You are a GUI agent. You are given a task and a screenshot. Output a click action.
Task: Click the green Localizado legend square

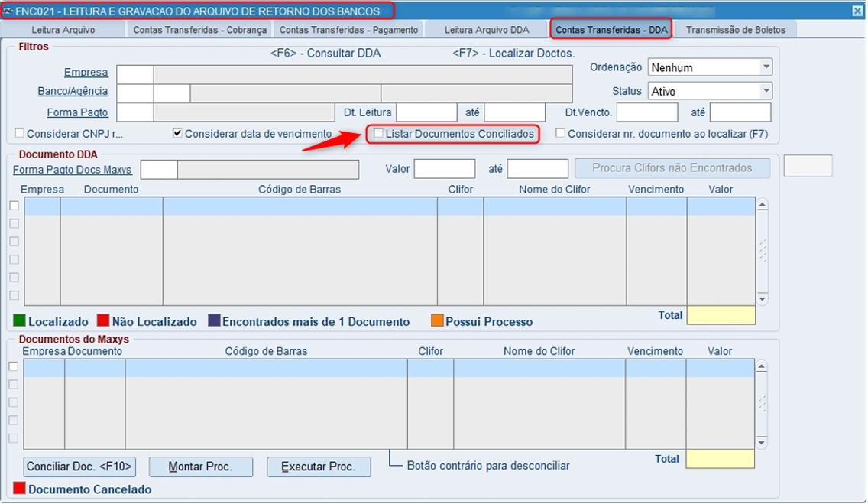pos(19,320)
